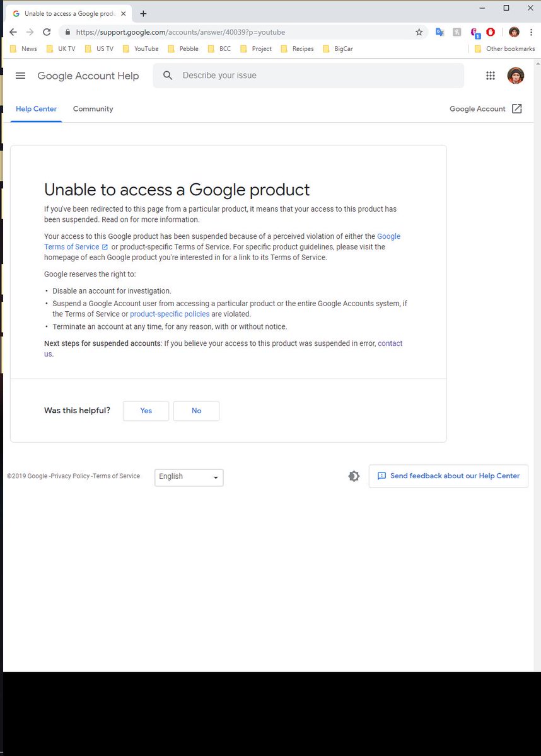The width and height of the screenshot is (541, 756).
Task: Click the browser forward arrow
Action: click(30, 32)
